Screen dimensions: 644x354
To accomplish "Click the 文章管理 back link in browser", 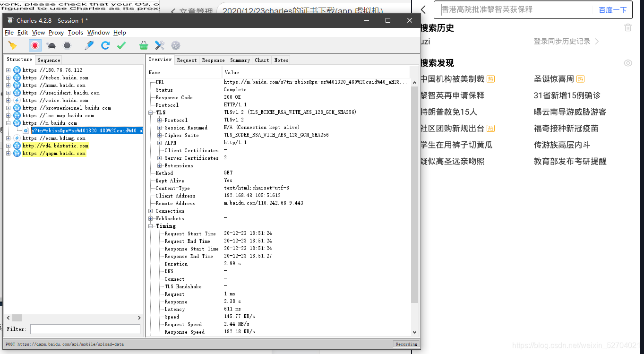I will (191, 11).
